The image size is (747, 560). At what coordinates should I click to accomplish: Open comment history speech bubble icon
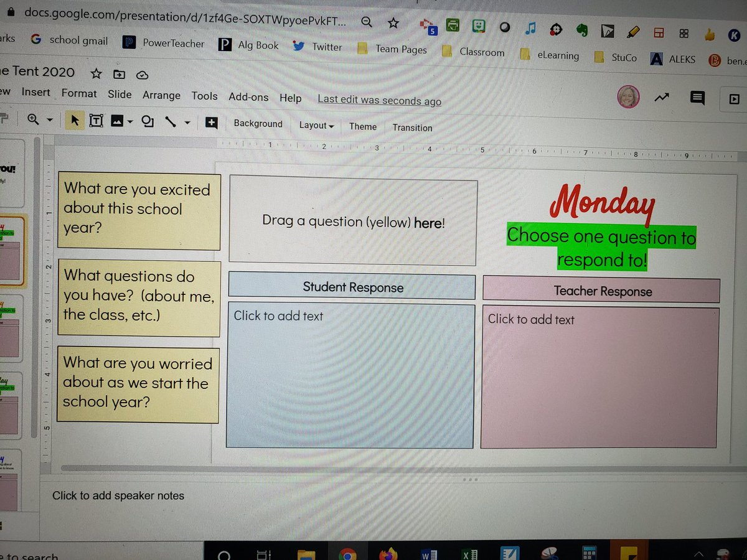coord(697,98)
